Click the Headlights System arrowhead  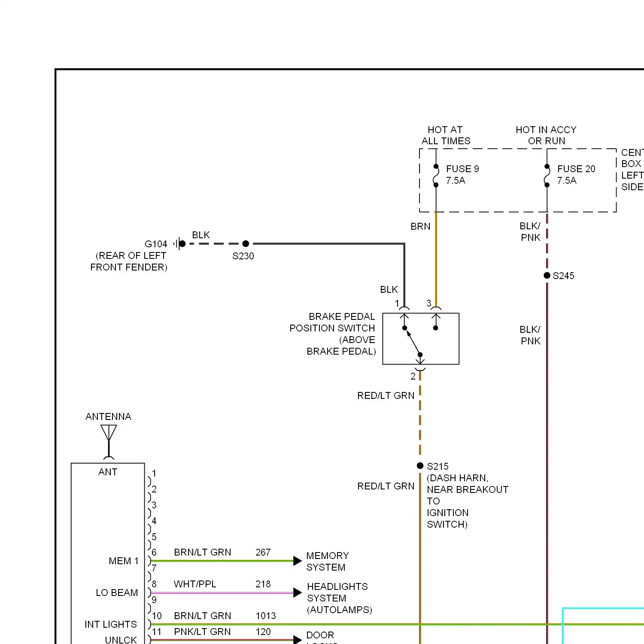click(x=298, y=593)
